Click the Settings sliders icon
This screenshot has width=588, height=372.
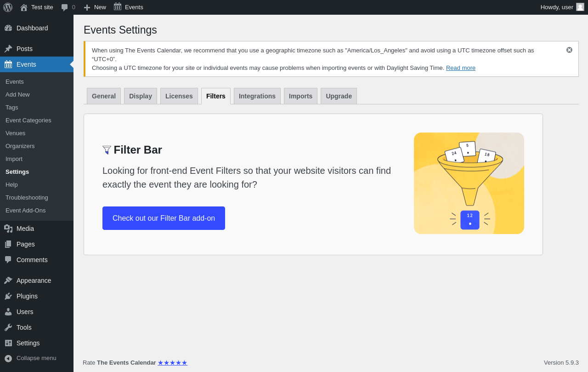(8, 343)
